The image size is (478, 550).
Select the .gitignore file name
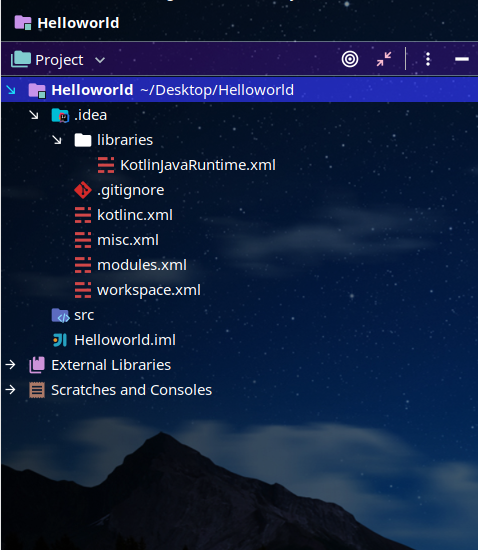tap(131, 190)
